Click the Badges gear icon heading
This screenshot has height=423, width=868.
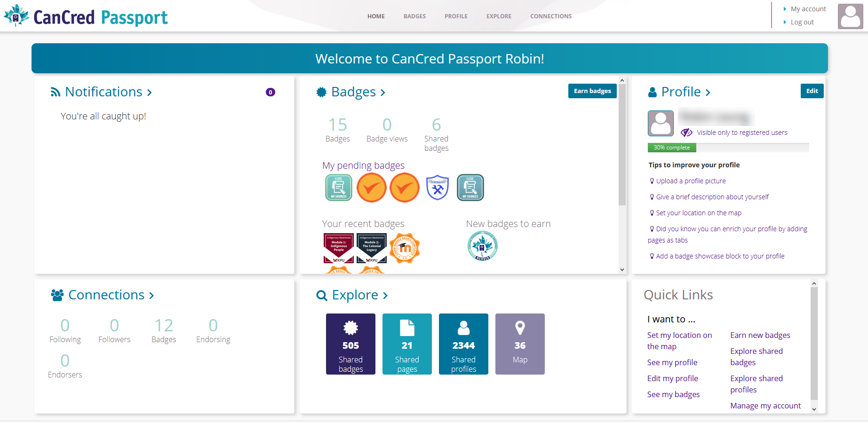(x=321, y=92)
